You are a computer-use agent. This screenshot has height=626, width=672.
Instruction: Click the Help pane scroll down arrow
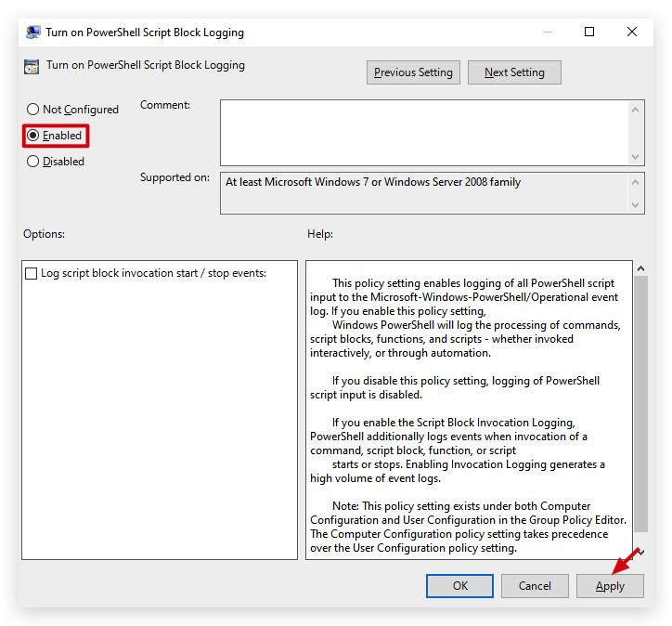tap(640, 553)
